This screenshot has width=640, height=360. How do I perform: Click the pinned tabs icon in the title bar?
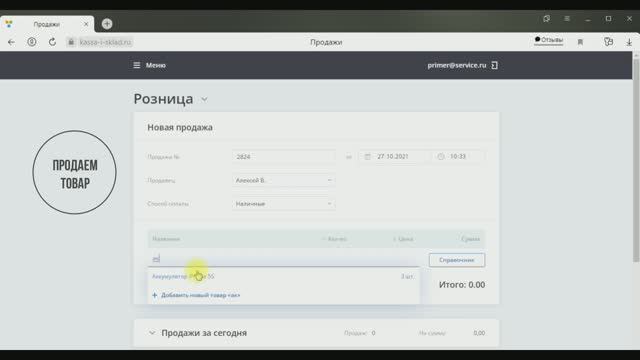pyautogui.click(x=547, y=19)
